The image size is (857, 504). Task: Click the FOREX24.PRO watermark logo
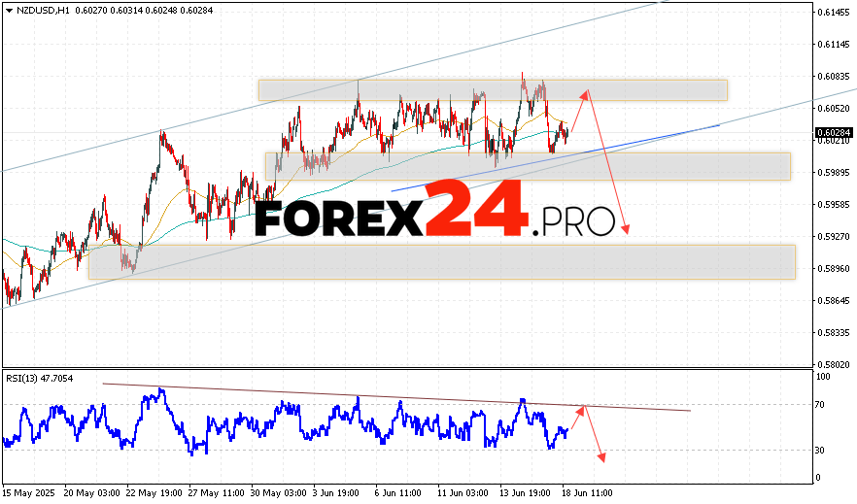click(435, 210)
